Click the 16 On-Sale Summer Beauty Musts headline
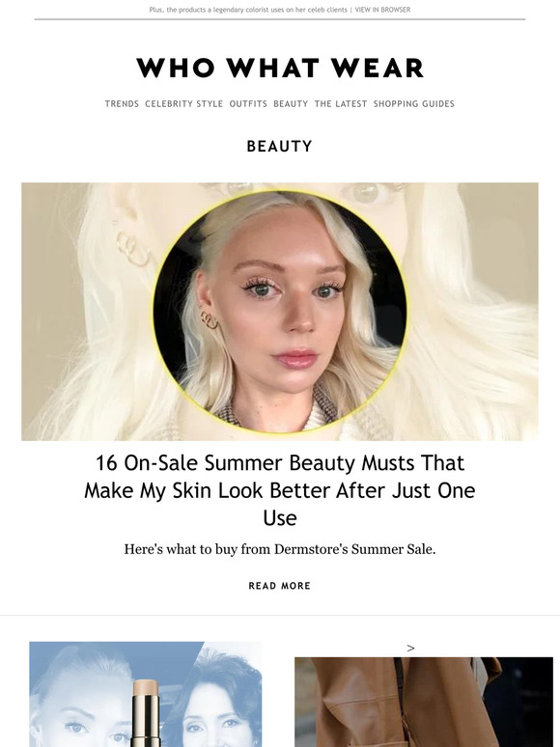 pyautogui.click(x=280, y=490)
